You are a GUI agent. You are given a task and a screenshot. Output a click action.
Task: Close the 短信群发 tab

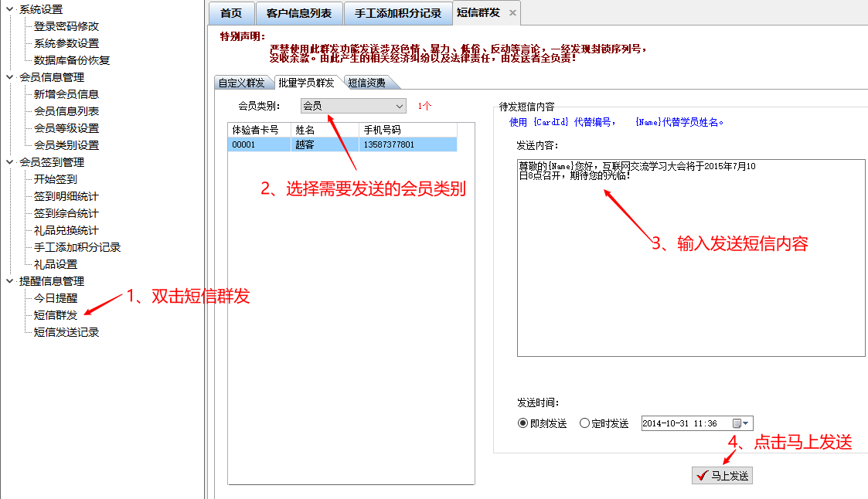(512, 13)
